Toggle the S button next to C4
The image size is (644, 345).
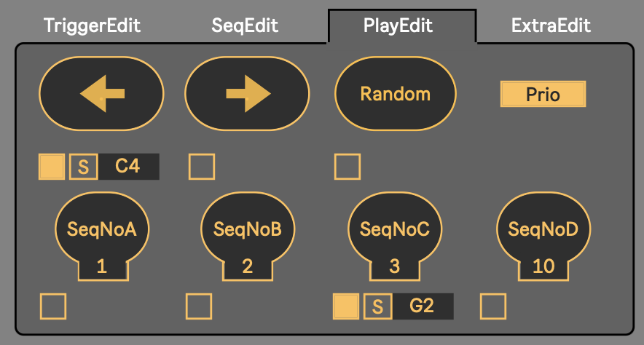83,167
